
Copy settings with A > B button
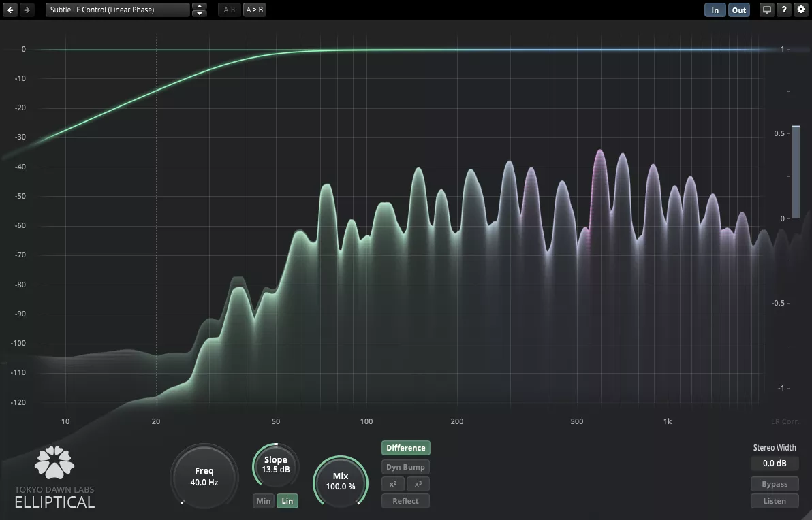point(255,10)
